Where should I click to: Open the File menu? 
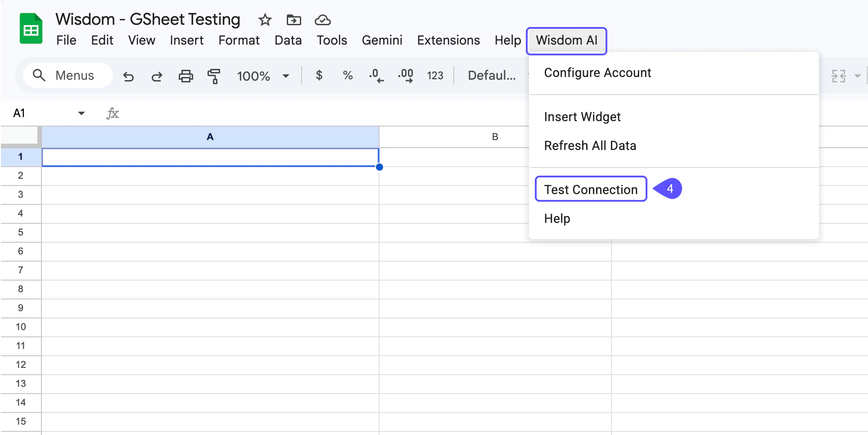click(x=66, y=40)
